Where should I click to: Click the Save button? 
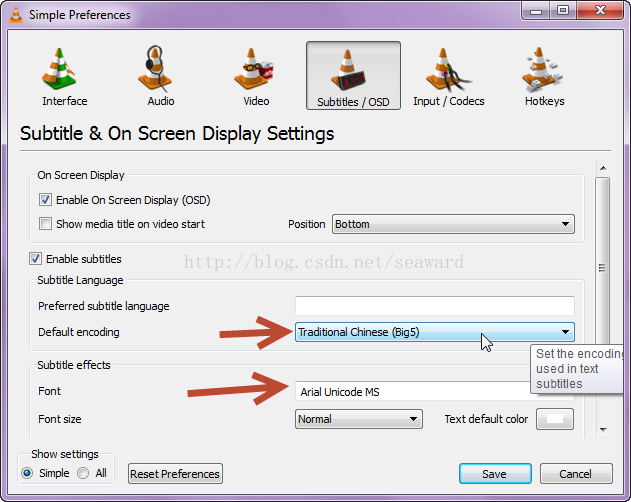495,474
